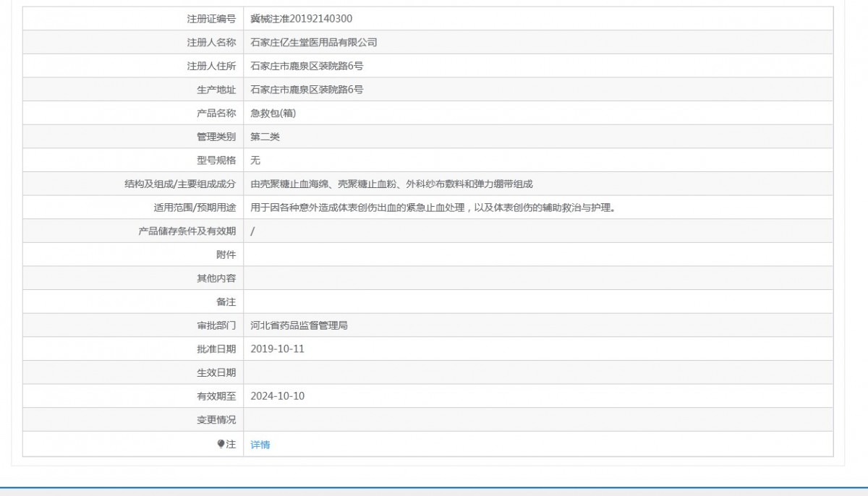
Task: Click the empty 备注 cell
Action: tap(538, 302)
